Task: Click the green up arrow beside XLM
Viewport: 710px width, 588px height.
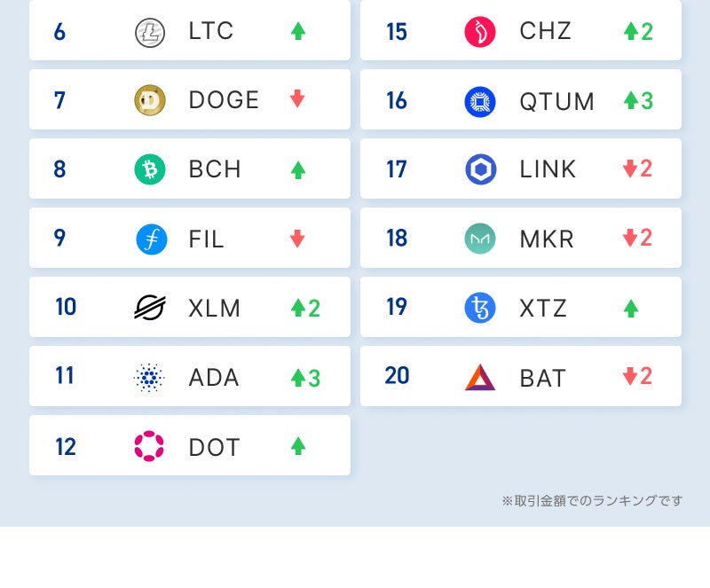Action: click(298, 308)
